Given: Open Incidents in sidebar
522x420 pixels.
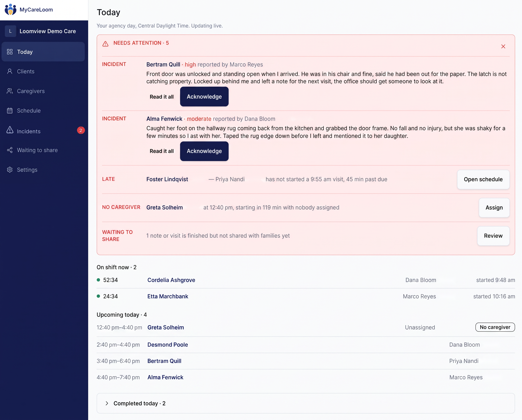Looking at the screenshot, I should [x=43, y=131].
